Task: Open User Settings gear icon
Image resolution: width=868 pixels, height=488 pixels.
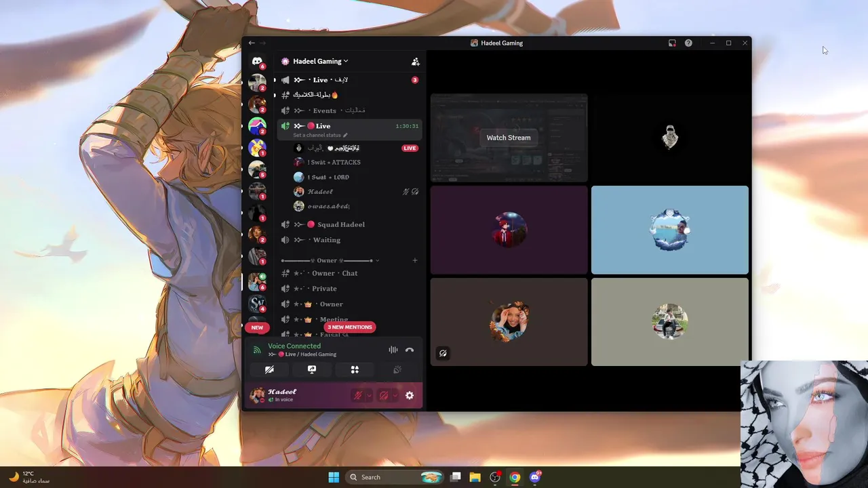Action: point(410,395)
